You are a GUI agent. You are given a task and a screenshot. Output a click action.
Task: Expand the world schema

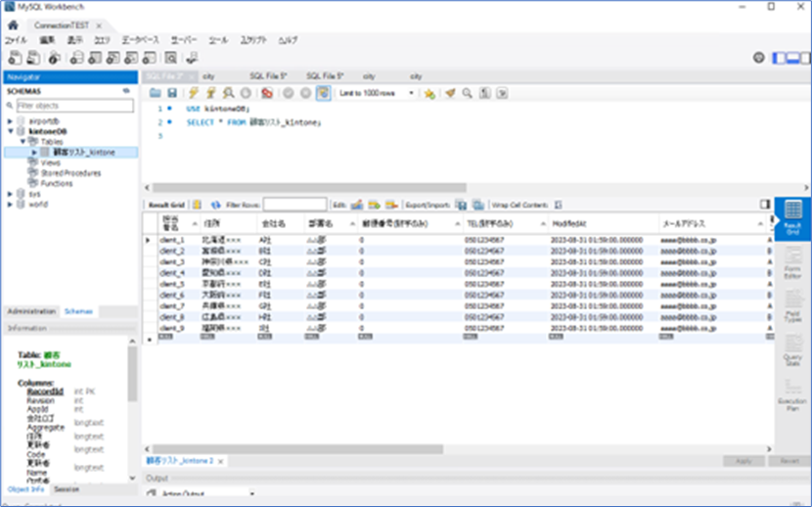pyautogui.click(x=10, y=205)
